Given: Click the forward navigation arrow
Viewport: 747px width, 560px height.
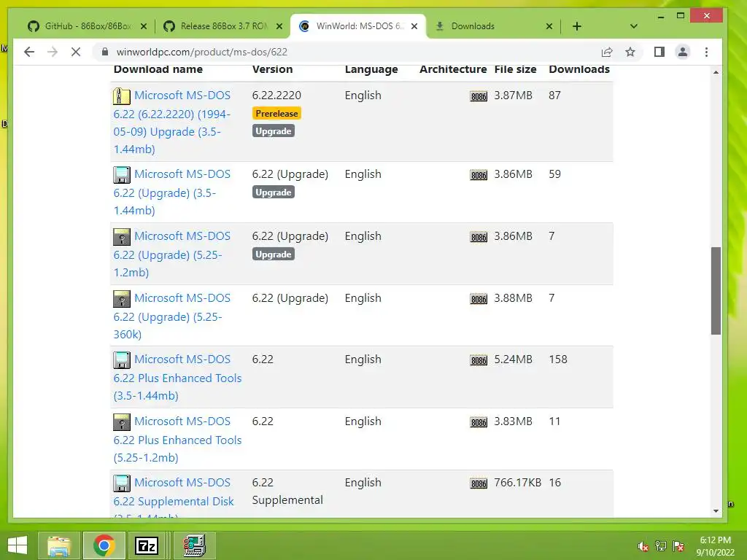Looking at the screenshot, I should (53, 52).
